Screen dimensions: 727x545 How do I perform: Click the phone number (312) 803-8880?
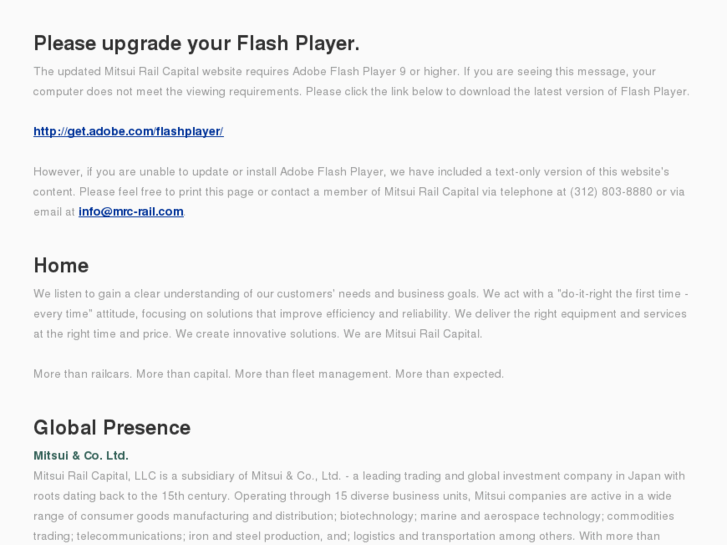(x=611, y=192)
